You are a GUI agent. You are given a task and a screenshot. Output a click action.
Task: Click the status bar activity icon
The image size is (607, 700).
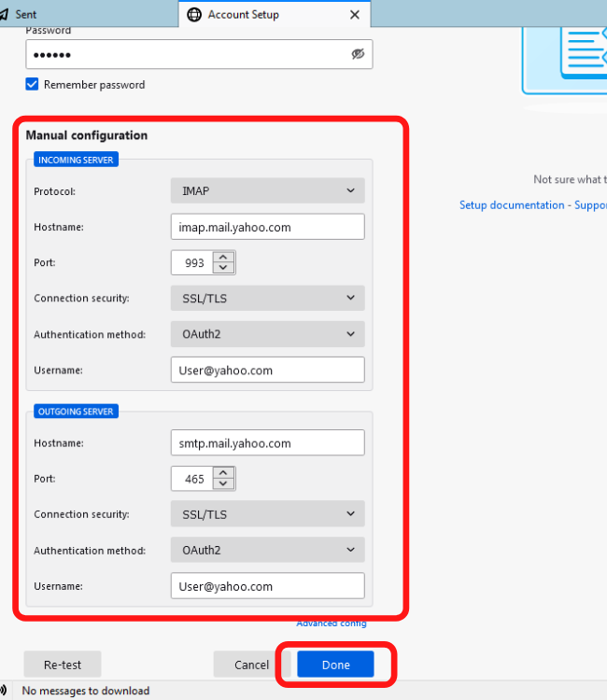[x=4, y=690]
